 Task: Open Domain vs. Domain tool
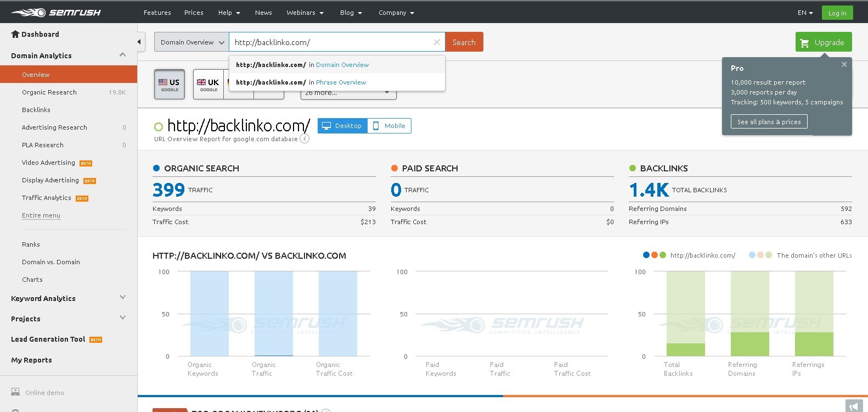coord(51,262)
